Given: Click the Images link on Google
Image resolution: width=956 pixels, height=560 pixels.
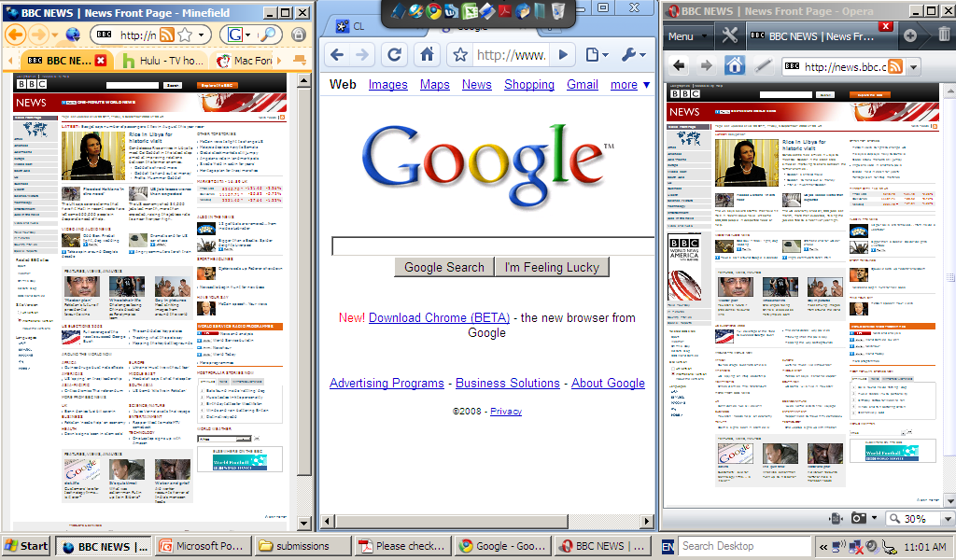Looking at the screenshot, I should coord(387,85).
